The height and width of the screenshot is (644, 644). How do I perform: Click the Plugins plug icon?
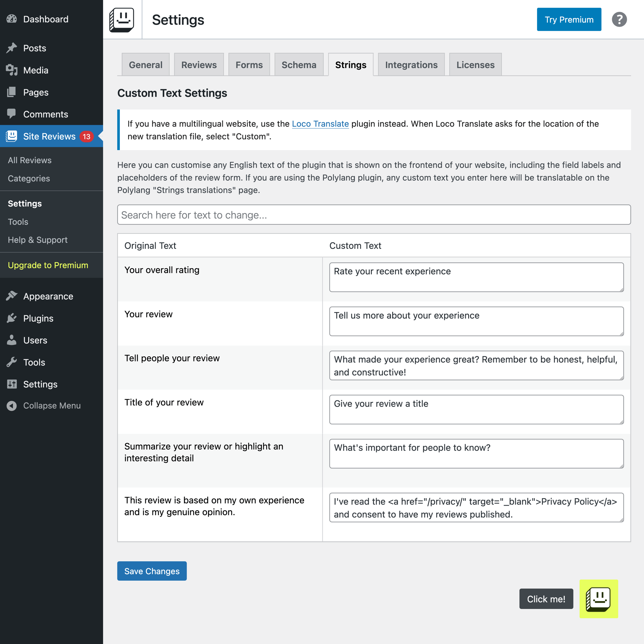tap(12, 318)
